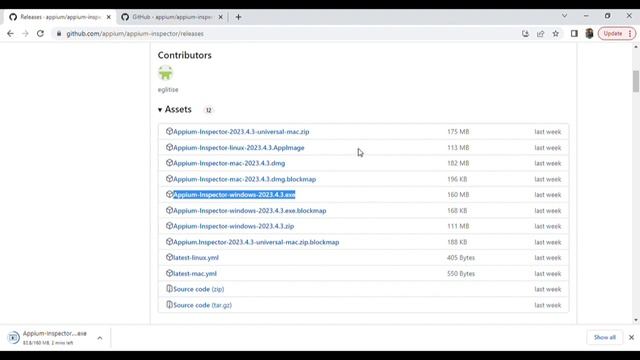Download Appium-Inspector-mac-2023.4.3.dmg.blockmap
This screenshot has width=640, height=360.
244,179
